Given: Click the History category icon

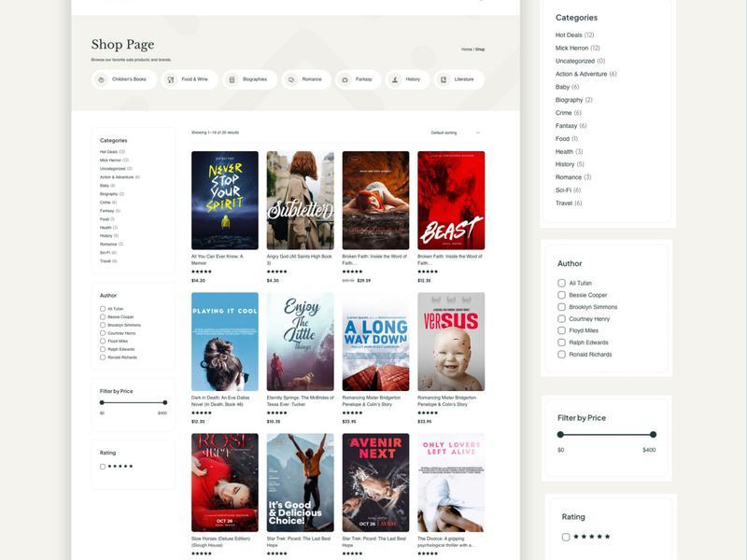Looking at the screenshot, I should point(395,80).
